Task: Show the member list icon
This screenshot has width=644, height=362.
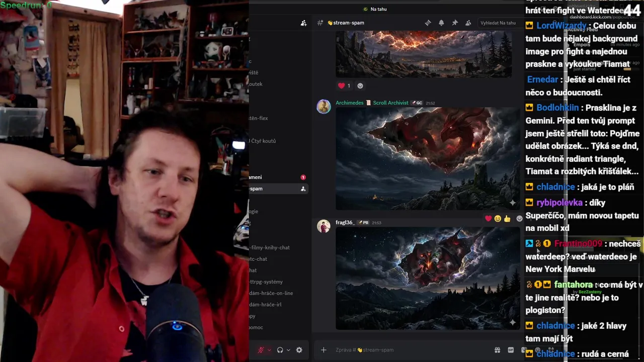Action: tap(468, 23)
